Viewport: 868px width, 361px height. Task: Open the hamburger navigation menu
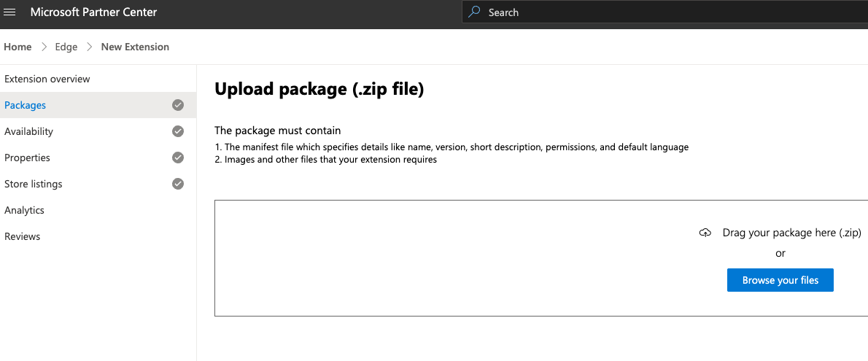pyautogui.click(x=10, y=12)
